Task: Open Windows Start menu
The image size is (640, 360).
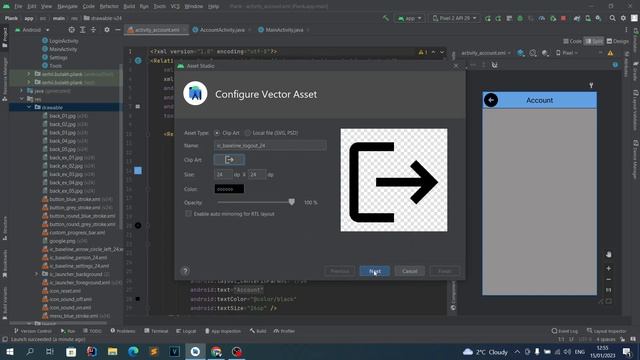Action: [x=9, y=352]
